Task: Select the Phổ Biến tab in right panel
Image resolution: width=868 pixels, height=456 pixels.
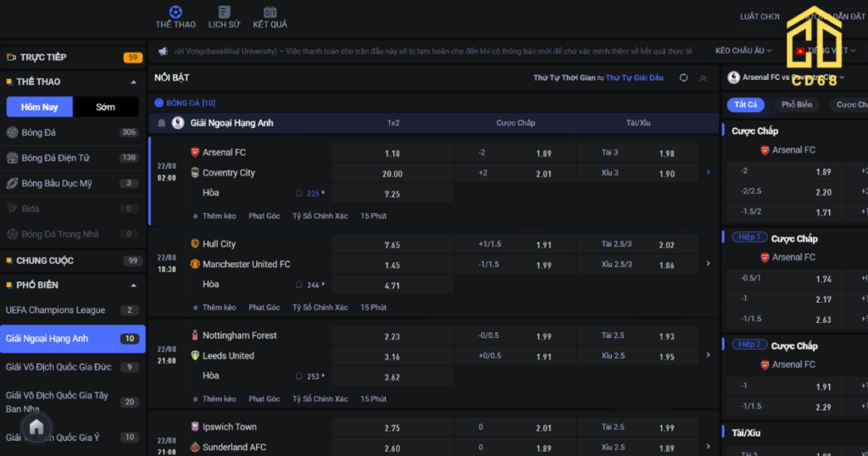Action: (797, 104)
